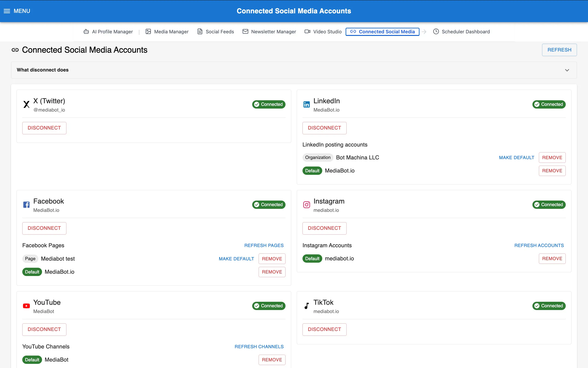The height and width of the screenshot is (368, 588).
Task: Click the YouTube Connected status badge
Action: (269, 306)
